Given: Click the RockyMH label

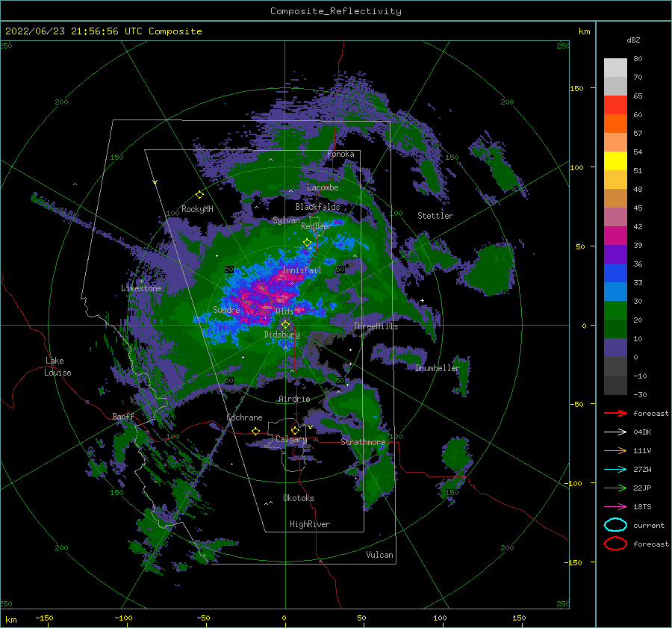Looking at the screenshot, I should (197, 209).
